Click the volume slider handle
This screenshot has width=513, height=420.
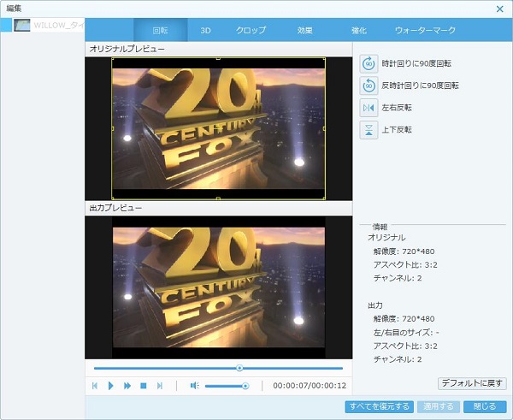(245, 387)
